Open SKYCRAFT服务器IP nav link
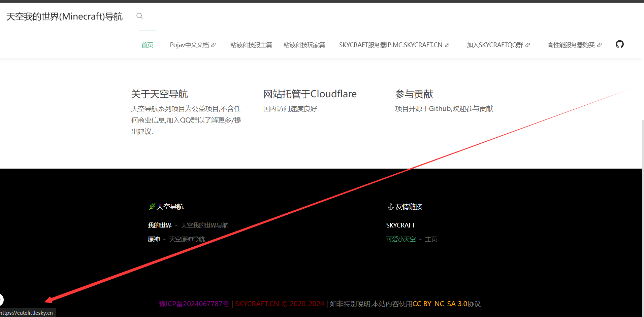Screen dimensions: 644x317 pos(394,45)
